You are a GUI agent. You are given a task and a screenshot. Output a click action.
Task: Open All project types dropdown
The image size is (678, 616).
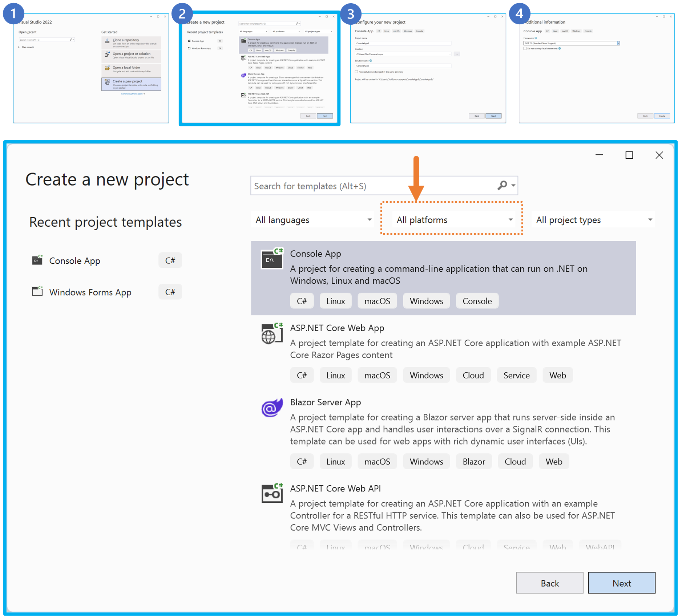coord(593,220)
